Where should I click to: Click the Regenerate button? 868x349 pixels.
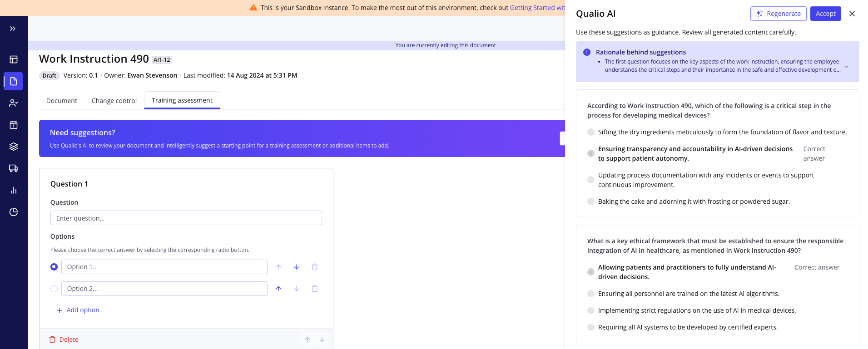click(779, 14)
